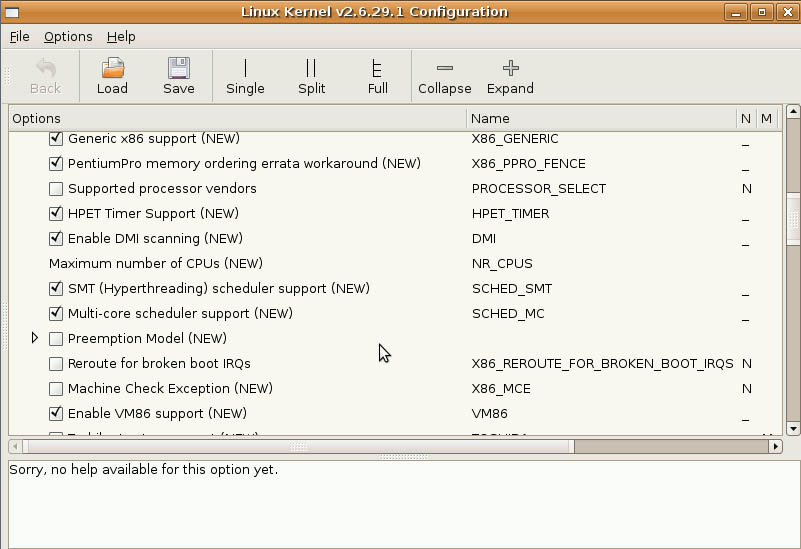Screen dimensions: 801x549
Task: Expand the Preemption Model tree entry
Action: (x=35, y=338)
